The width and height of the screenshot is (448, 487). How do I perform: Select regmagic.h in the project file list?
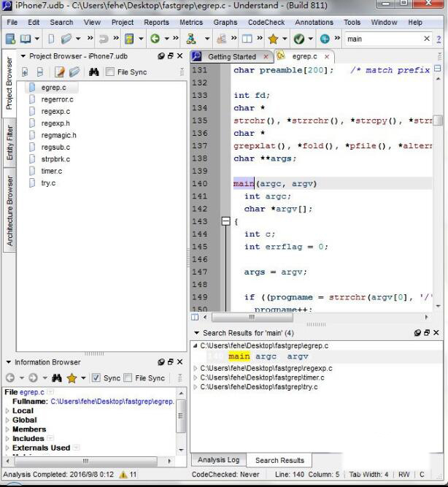point(58,135)
